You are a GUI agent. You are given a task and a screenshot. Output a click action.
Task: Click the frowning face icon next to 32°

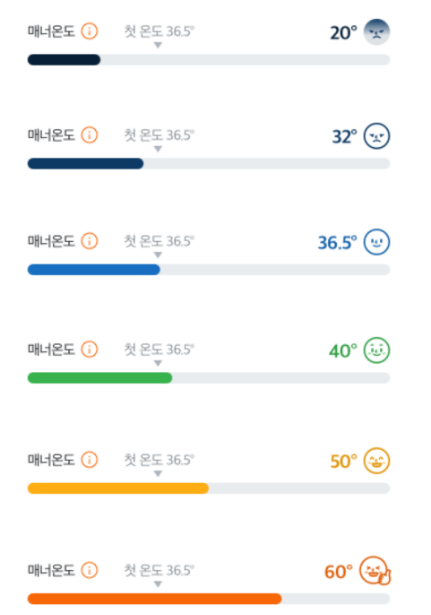pyautogui.click(x=376, y=136)
